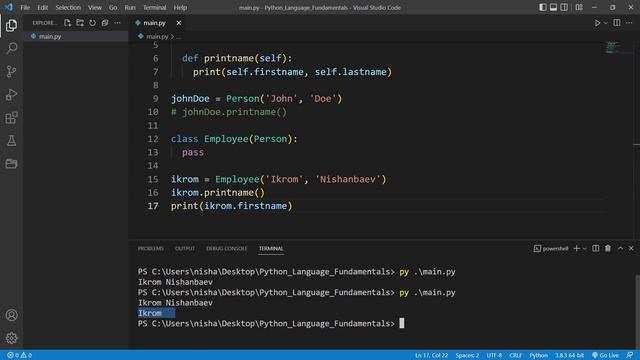Viewport: 640px width, 360px height.
Task: Toggle the secondary side bar layout
Action: pos(564,7)
